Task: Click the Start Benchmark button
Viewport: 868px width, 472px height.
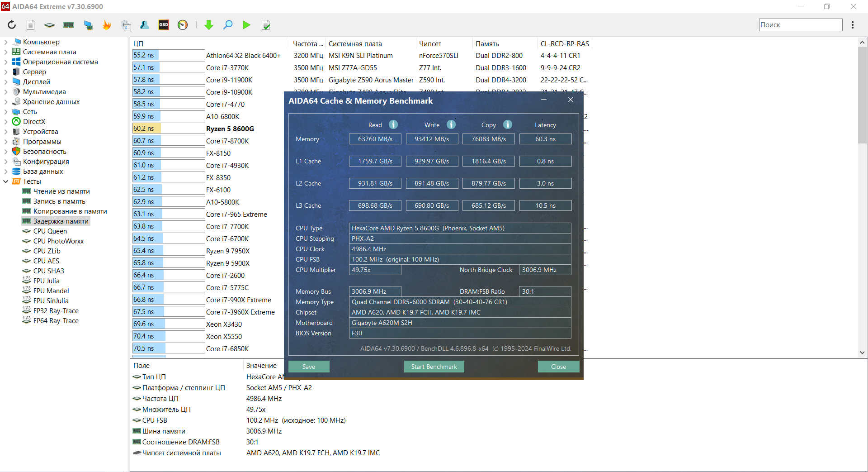Action: (434, 367)
